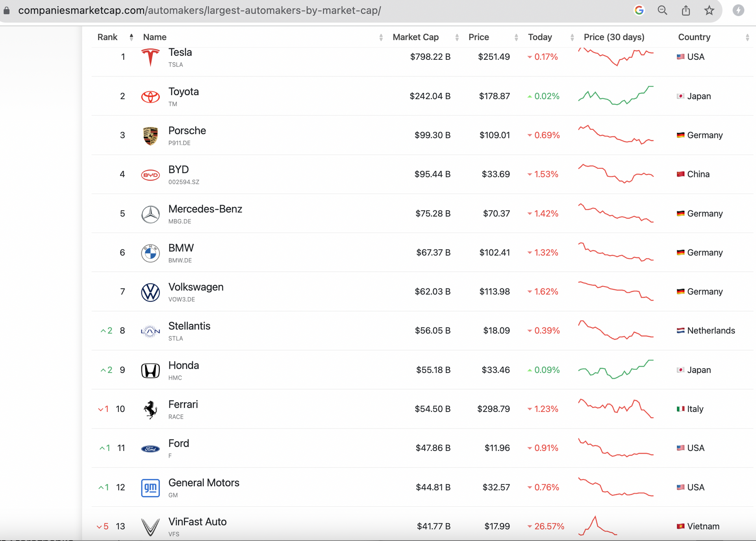Click the USA flag in Tesla row
The image size is (756, 541).
680,57
